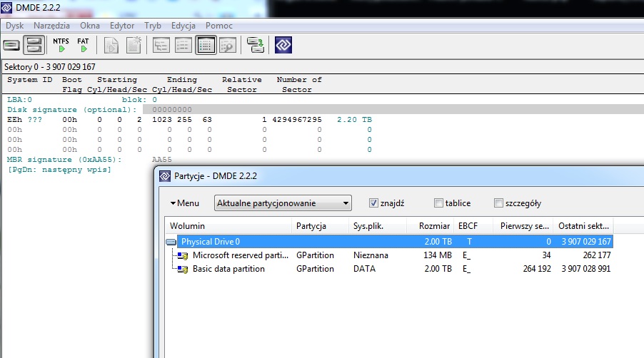This screenshot has height=358, width=644.
Task: Click the Pierwszy sektor column header
Action: 523,226
